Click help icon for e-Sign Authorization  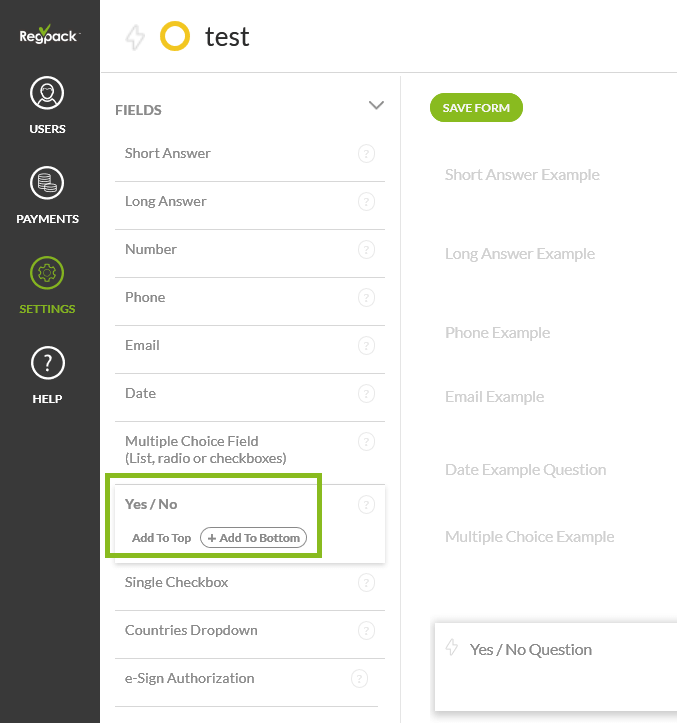coord(360,679)
